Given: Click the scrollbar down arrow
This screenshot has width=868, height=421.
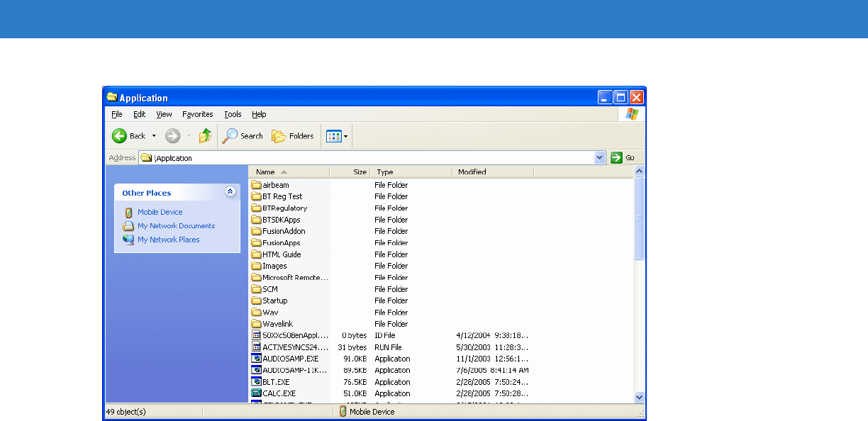Looking at the screenshot, I should click(x=639, y=398).
